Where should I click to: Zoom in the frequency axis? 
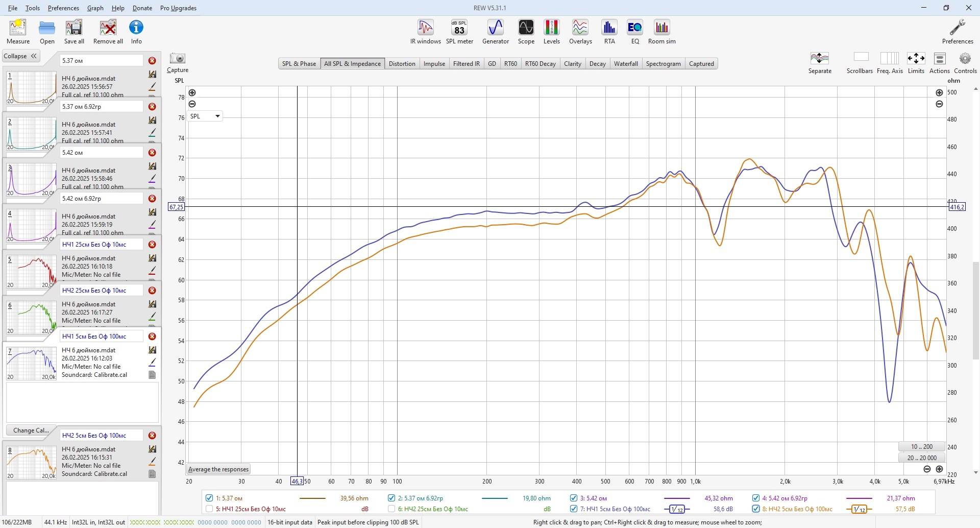[x=939, y=469]
